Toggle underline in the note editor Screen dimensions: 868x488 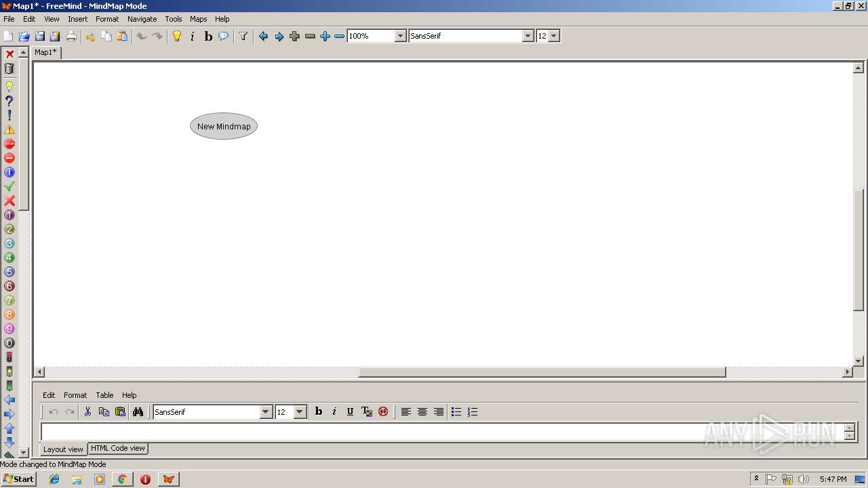(x=351, y=411)
